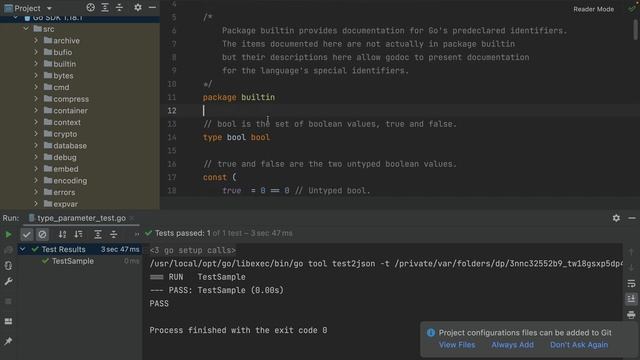
Task: Expand the bufio folder
Action: [36, 52]
